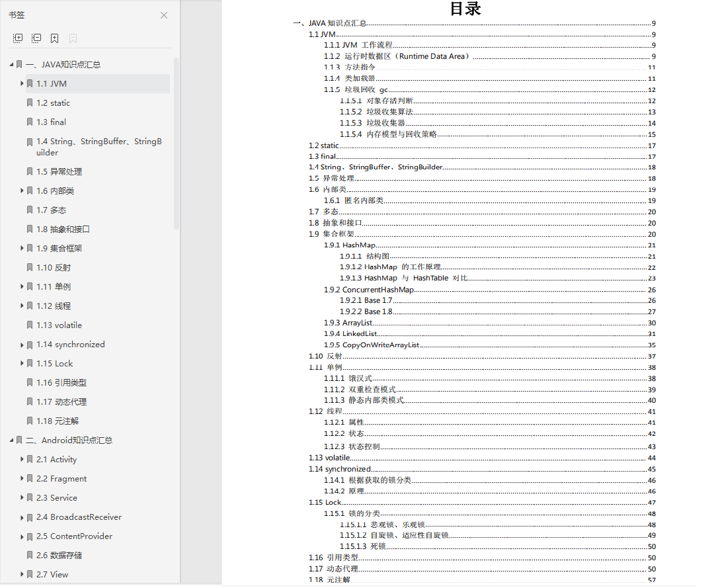The image size is (716, 588).
Task: Click the 1.14.1 根据获取的锁分类 contents entry
Action: click(489, 480)
